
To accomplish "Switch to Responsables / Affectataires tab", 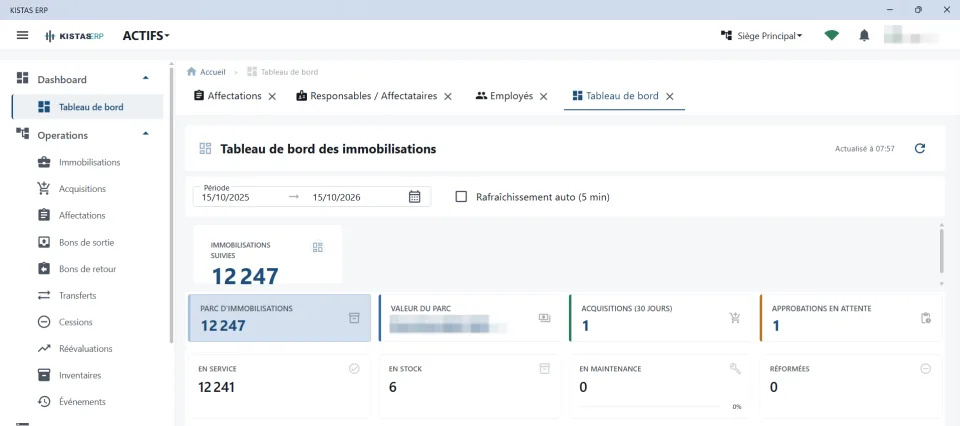I will [x=366, y=96].
